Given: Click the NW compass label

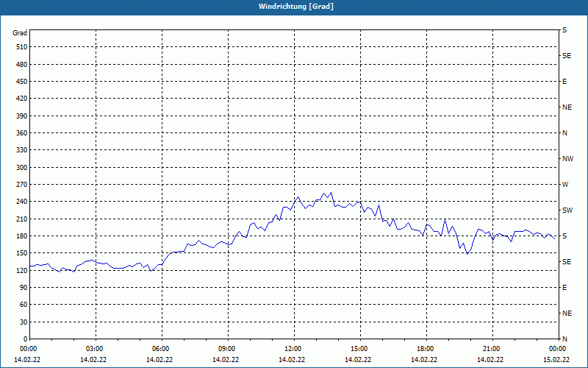Looking at the screenshot, I should pyautogui.click(x=568, y=159).
